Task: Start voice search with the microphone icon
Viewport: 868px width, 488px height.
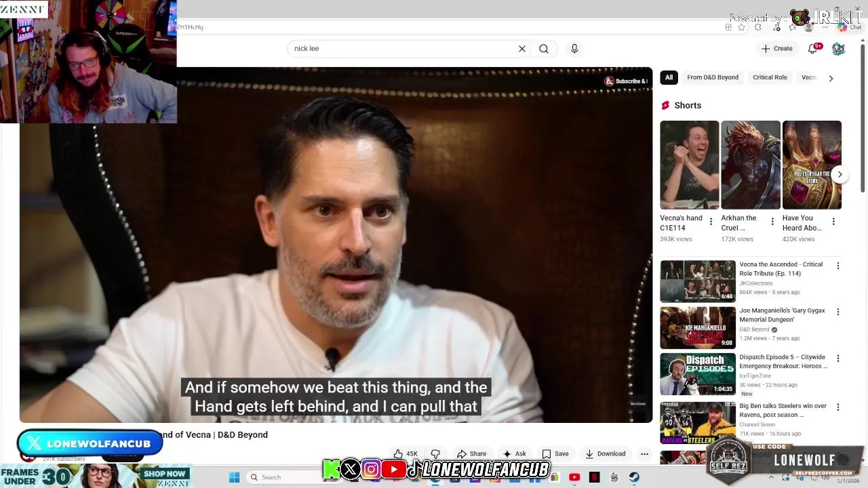Action: pyautogui.click(x=574, y=49)
